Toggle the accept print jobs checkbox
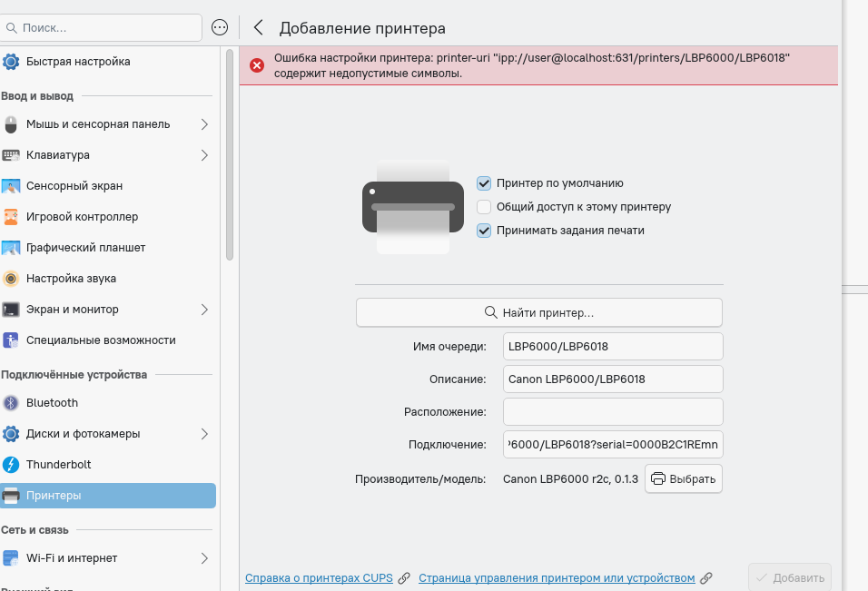The image size is (868, 591). point(484,231)
